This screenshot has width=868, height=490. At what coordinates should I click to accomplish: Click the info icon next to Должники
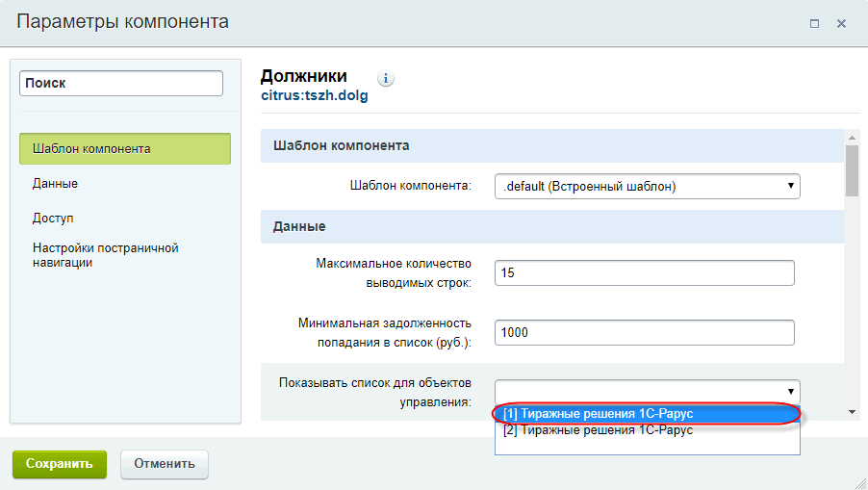coord(386,79)
